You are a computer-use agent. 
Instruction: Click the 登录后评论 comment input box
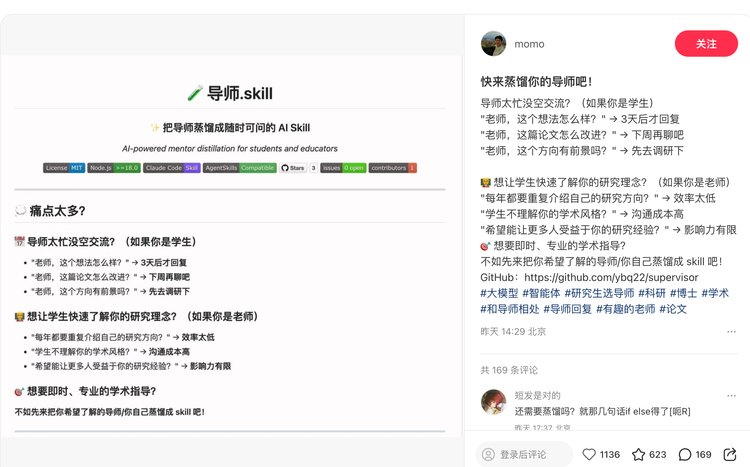521,454
